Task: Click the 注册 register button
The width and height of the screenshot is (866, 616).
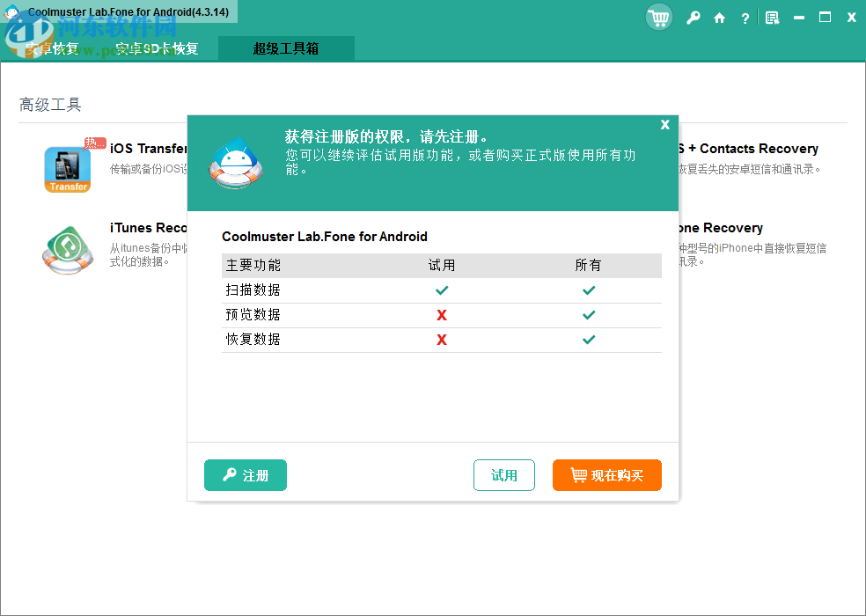Action: click(245, 474)
